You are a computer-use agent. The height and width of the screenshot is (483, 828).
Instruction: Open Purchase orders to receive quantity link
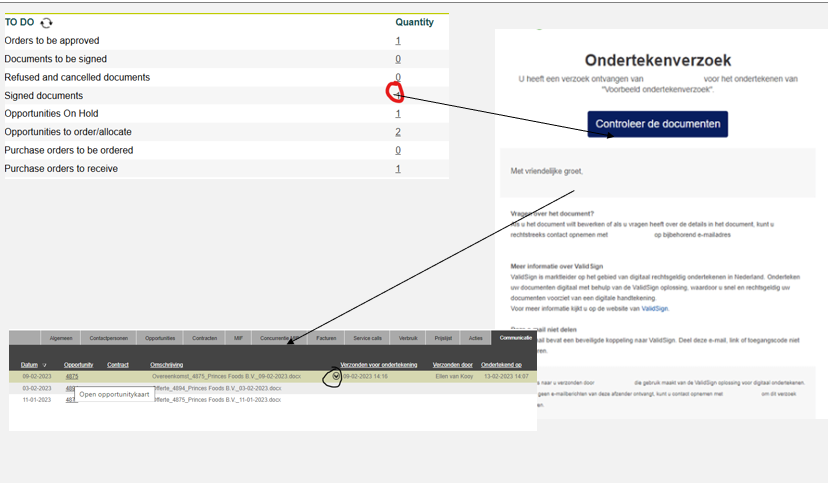pyautogui.click(x=398, y=169)
